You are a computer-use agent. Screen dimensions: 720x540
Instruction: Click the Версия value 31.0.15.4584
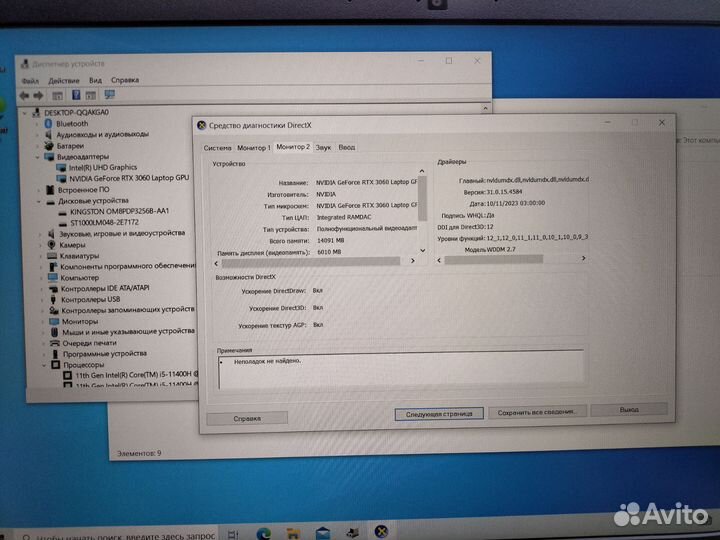[x=504, y=192]
